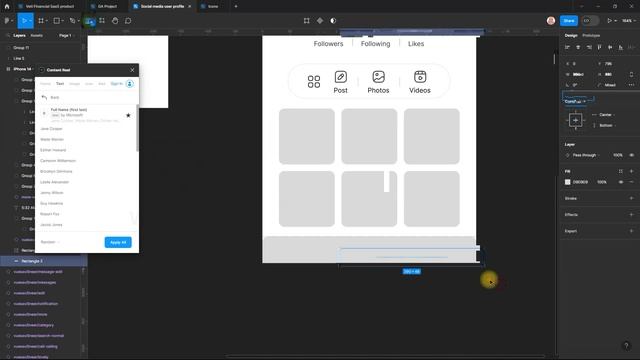
Task: Remove the D9D9D9 fill
Action: (631, 182)
